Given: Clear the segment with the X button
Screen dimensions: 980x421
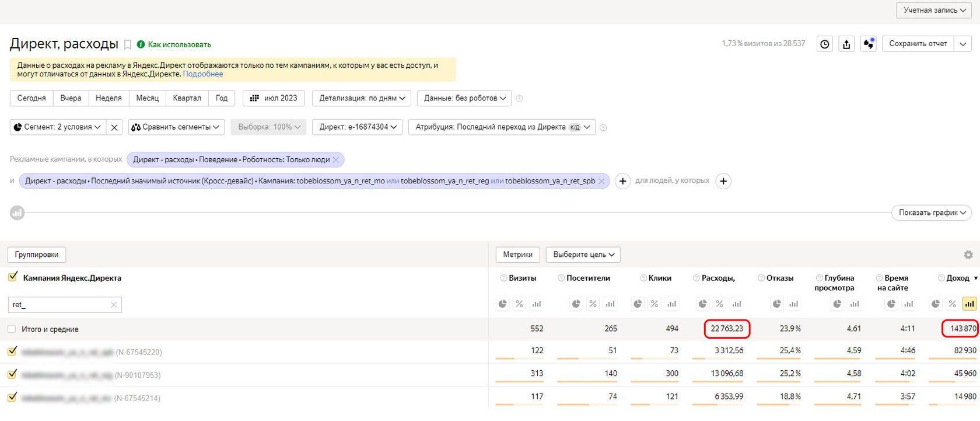Looking at the screenshot, I should click(x=114, y=127).
